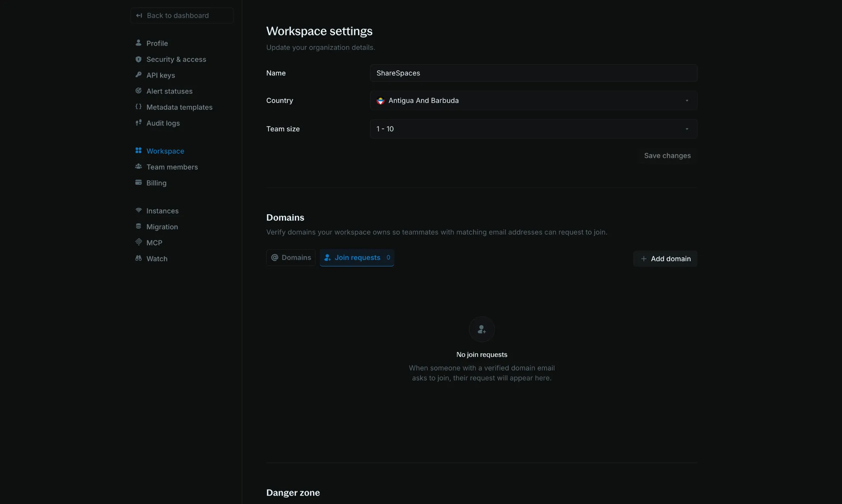This screenshot has height=504, width=842.
Task: Click the Name field label
Action: point(276,73)
